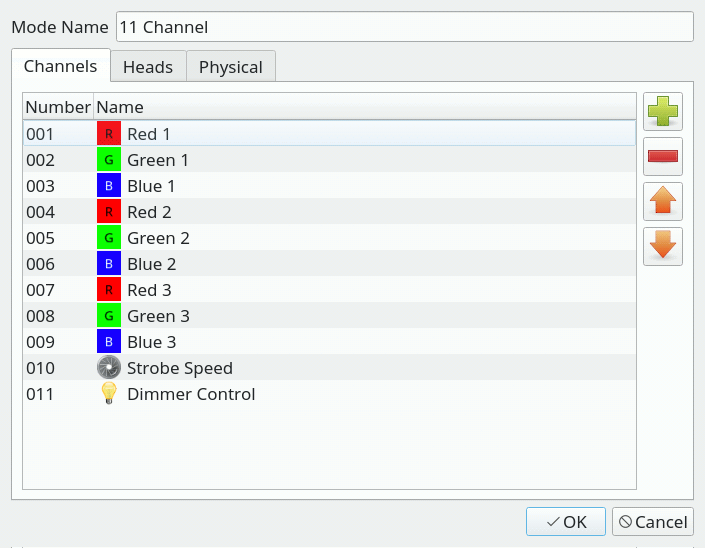Click the blue B icon for Blue 1
The width and height of the screenshot is (705, 548).
[109, 186]
